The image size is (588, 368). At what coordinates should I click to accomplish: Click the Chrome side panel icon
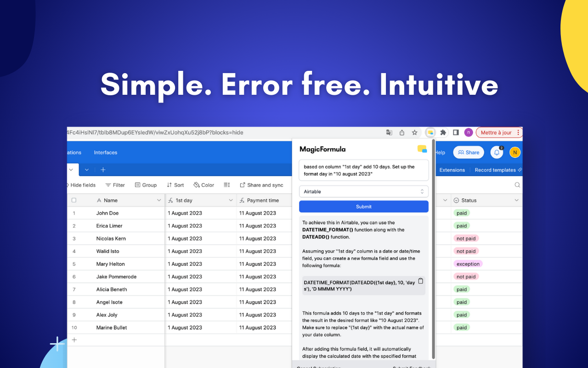coord(456,132)
